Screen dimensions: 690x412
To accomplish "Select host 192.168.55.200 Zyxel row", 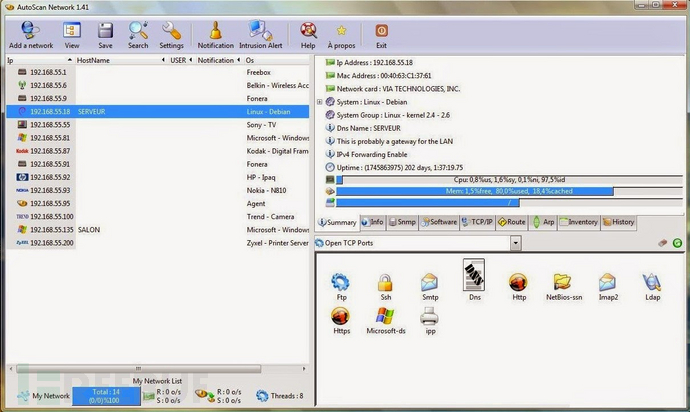I will (x=158, y=243).
